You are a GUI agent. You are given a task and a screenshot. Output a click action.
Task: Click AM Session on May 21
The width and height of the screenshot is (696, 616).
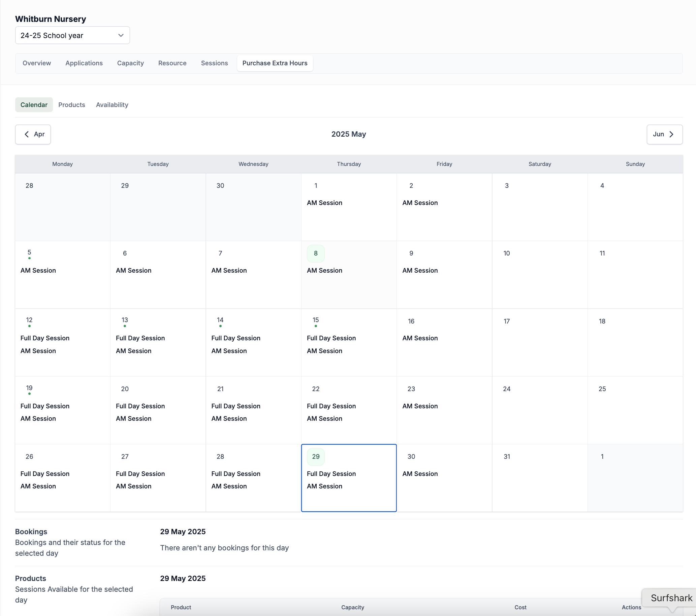229,418
